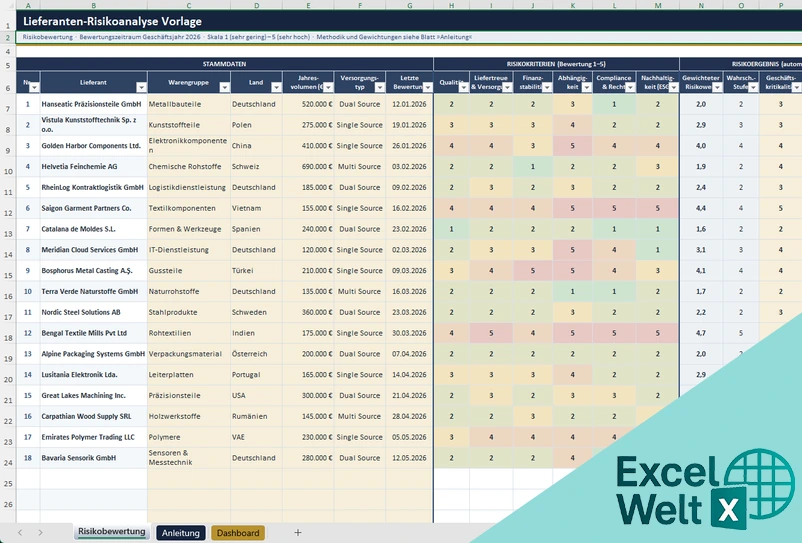This screenshot has width=802, height=543.
Task: Open the Nr column filter dropdown
Action: [x=34, y=87]
